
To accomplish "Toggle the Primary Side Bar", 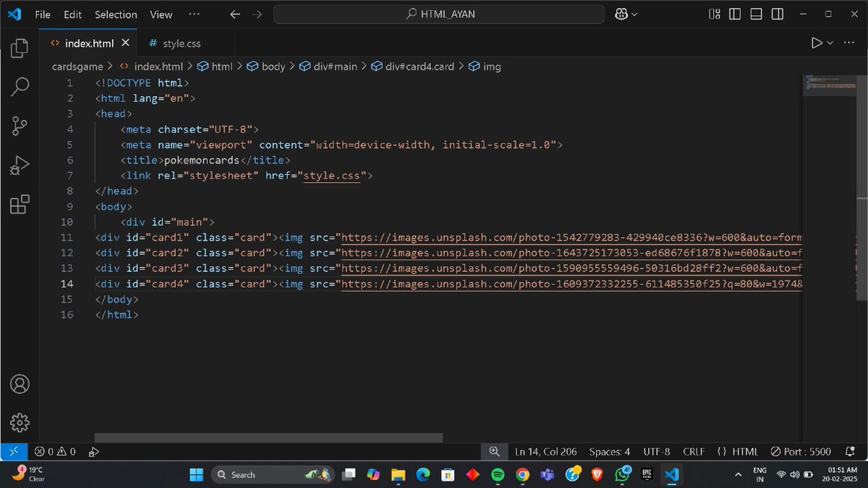I will tap(735, 14).
